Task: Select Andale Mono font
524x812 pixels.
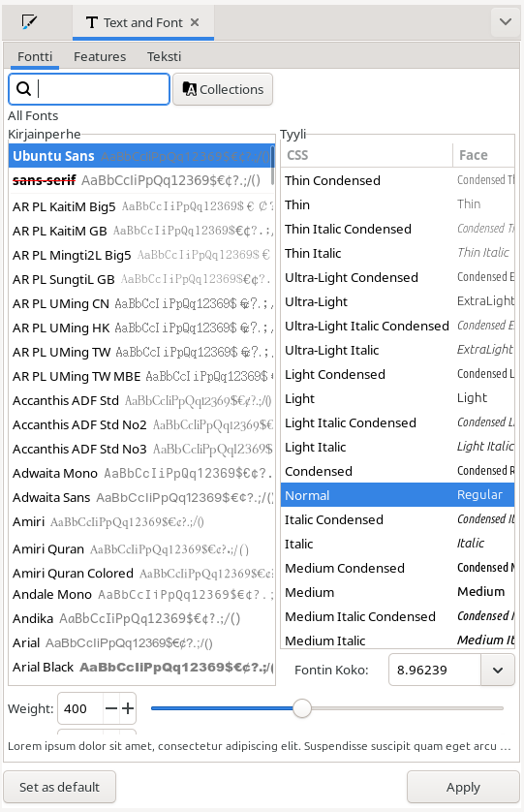Action: click(139, 594)
